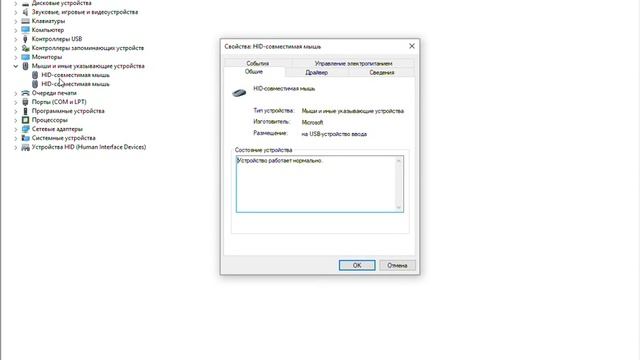
Task: Click the Отмена button
Action: click(x=397, y=265)
